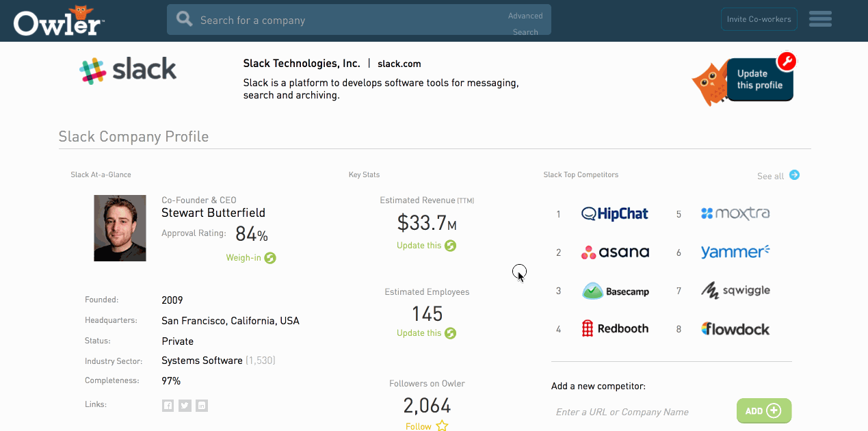This screenshot has height=431, width=868.
Task: Follow Slack using the star icon
Action: click(442, 426)
